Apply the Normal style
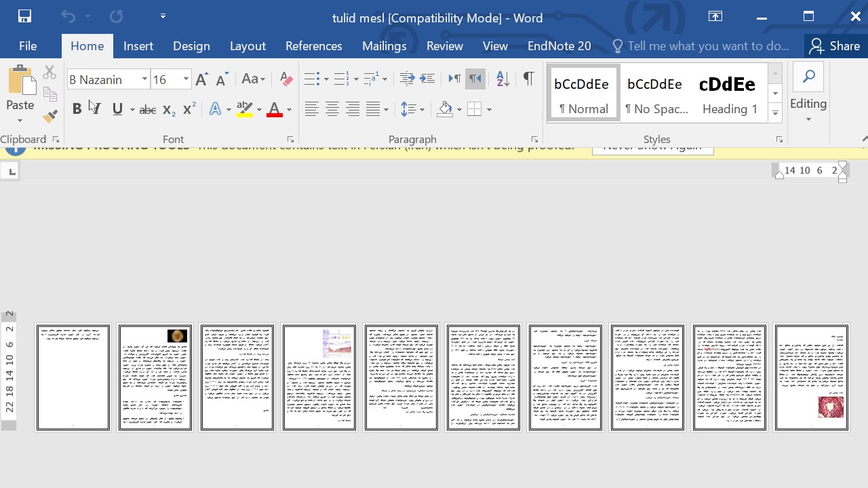The height and width of the screenshot is (488, 868). 583,93
